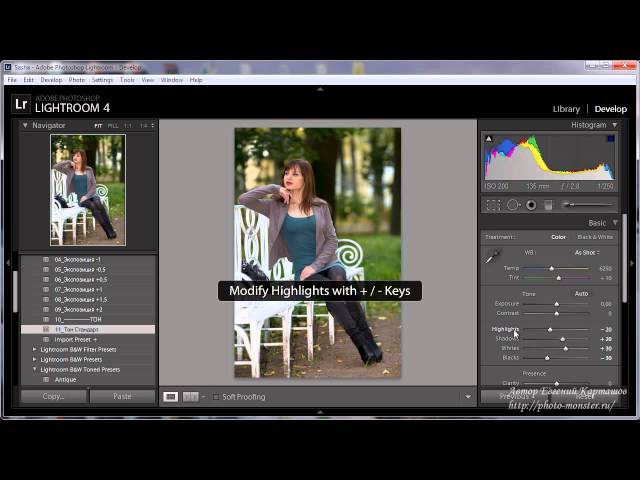Click preset icon beside 07_Экспозиция +1
The width and height of the screenshot is (640, 480).
coord(46,290)
